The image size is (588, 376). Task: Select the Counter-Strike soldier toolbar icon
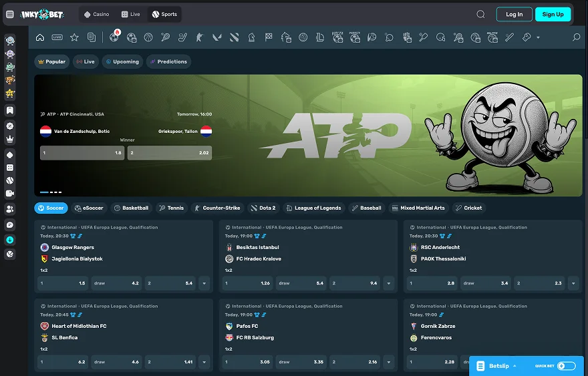click(200, 37)
